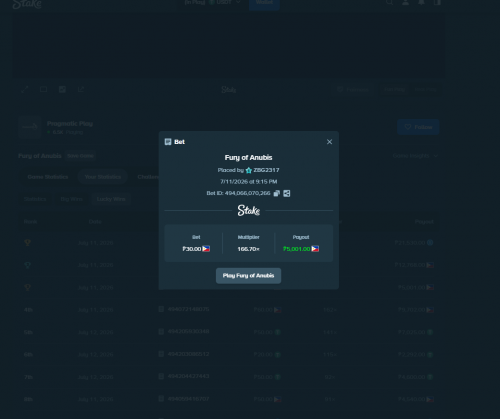Follow the Pragmatic Play provider

tap(418, 127)
